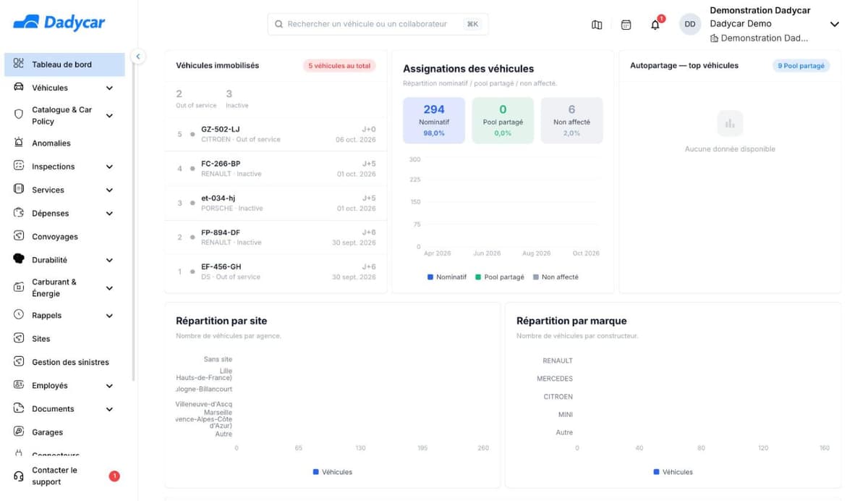The height and width of the screenshot is (501, 868).
Task: Click the headset support icon
Action: coord(19,476)
